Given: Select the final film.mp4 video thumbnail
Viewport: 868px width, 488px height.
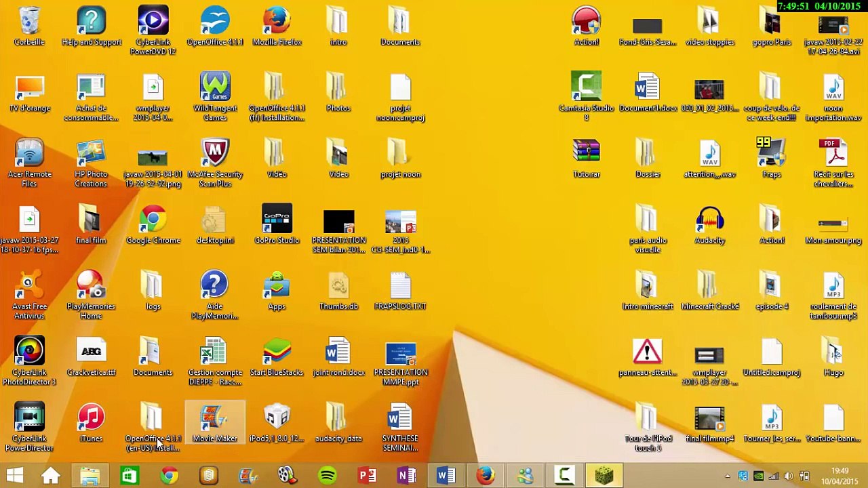Looking at the screenshot, I should [x=709, y=420].
